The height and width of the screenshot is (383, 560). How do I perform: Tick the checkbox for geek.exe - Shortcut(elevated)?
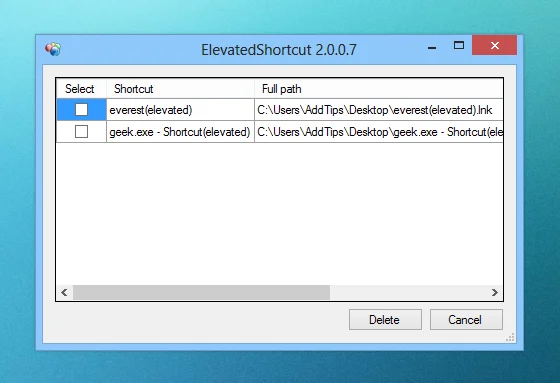pos(81,132)
